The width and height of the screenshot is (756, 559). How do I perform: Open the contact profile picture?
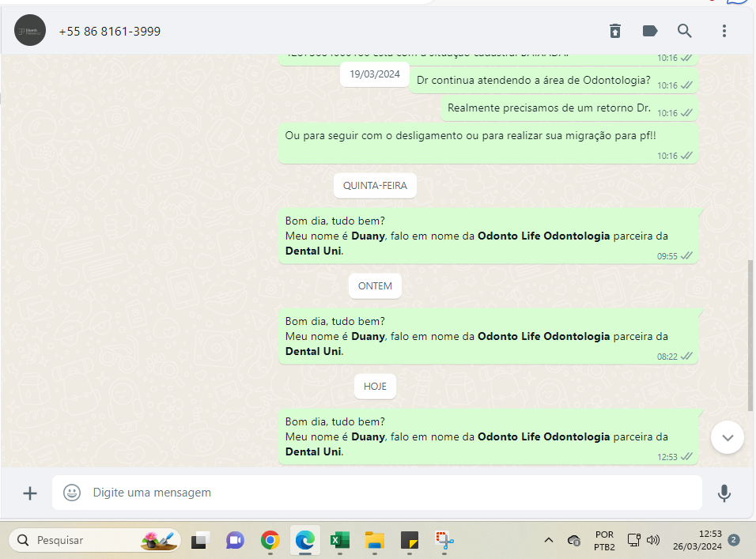(30, 30)
